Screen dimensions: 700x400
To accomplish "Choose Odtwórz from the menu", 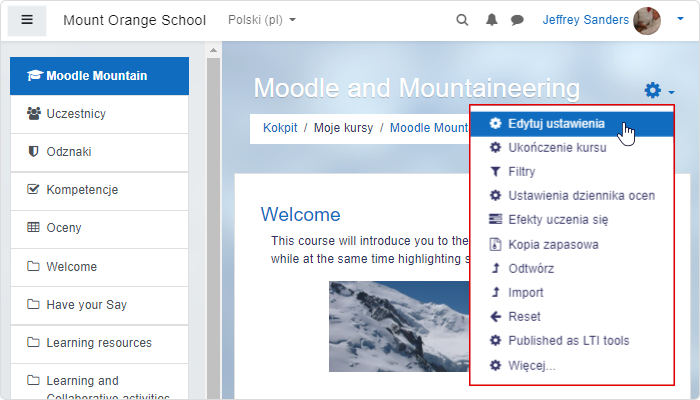I will (572, 269).
